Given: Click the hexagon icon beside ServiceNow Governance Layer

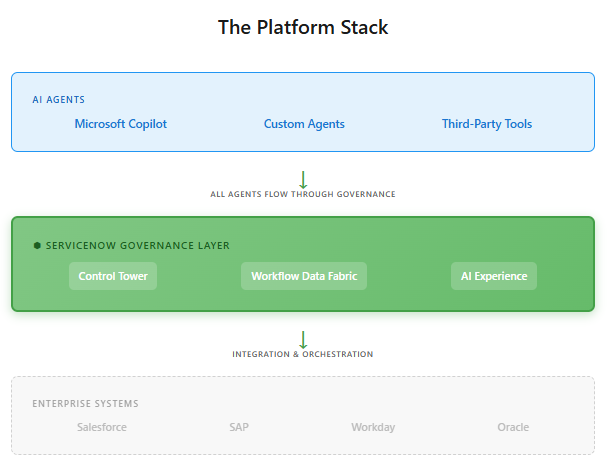Looking at the screenshot, I should [37, 245].
